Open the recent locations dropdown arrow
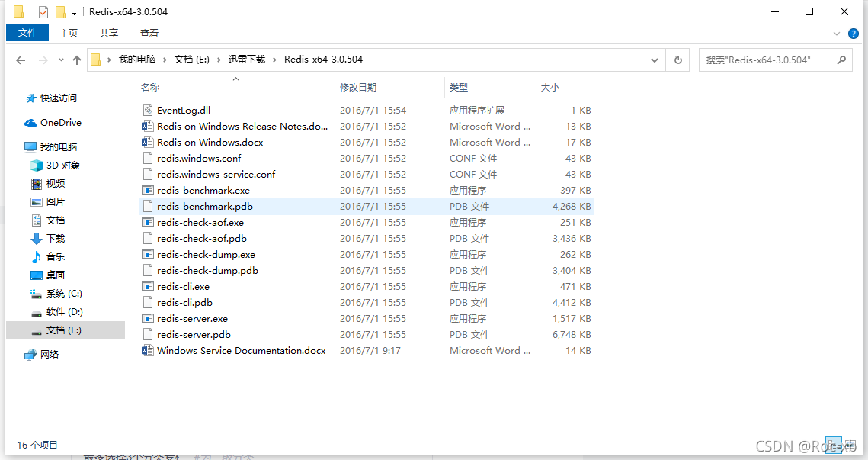Screen dimensions: 868x460 (x=61, y=60)
